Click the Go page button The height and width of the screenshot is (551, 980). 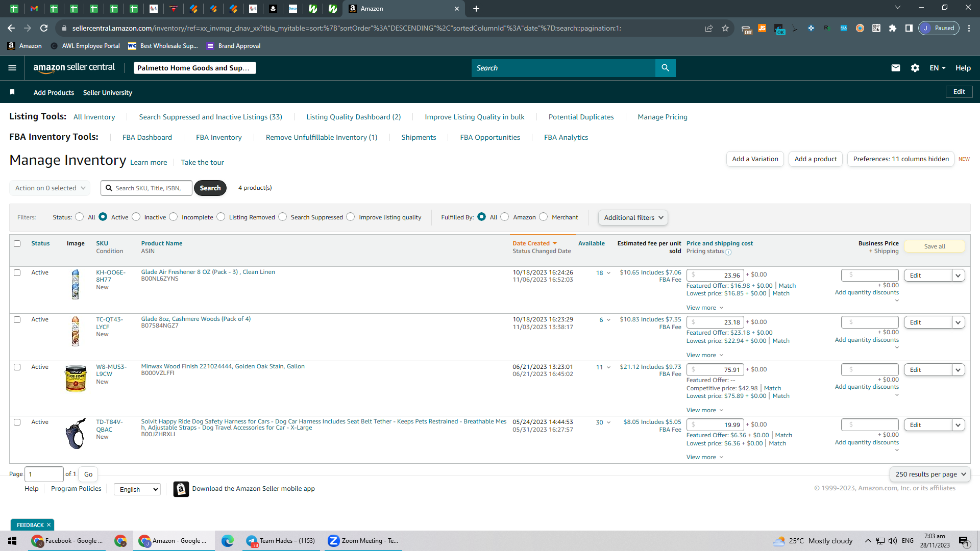pos(88,474)
